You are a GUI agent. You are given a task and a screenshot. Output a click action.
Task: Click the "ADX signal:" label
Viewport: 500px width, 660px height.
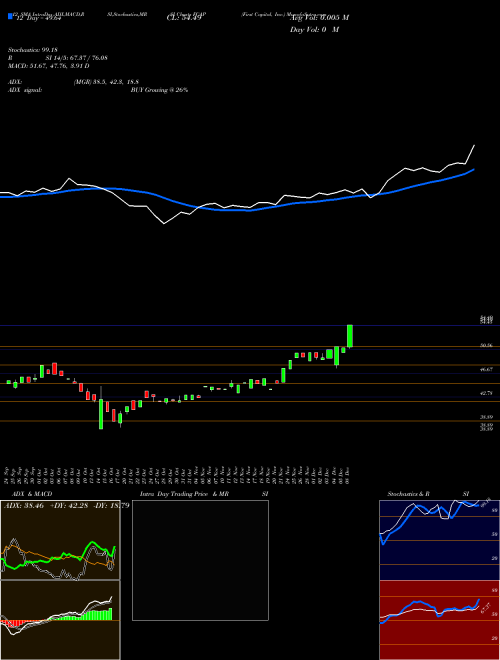(x=25, y=90)
